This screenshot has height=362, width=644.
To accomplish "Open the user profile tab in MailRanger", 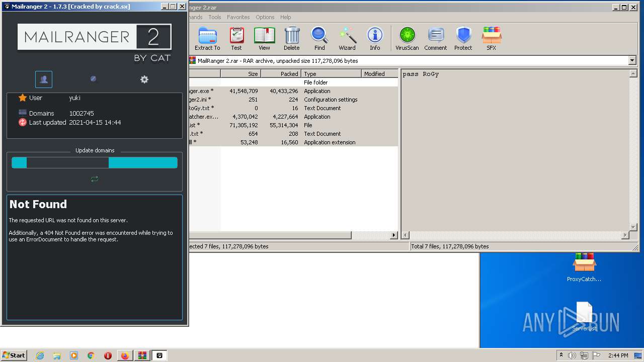I will click(44, 79).
